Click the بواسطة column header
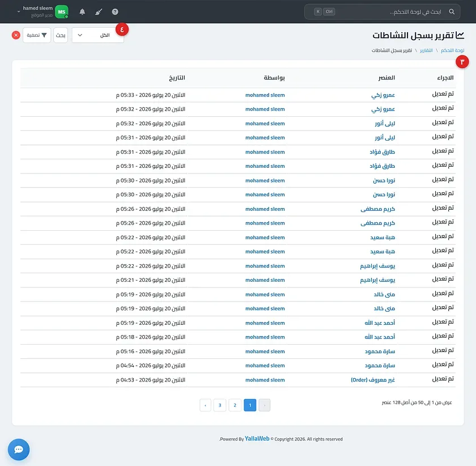Screen dimensions: 476x466 [x=274, y=78]
